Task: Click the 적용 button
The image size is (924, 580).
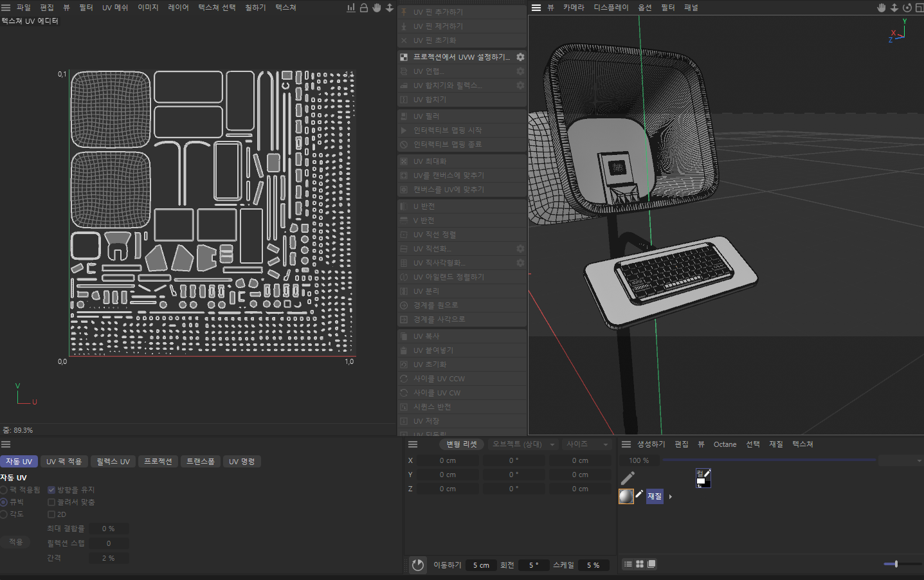Action: coord(15,542)
